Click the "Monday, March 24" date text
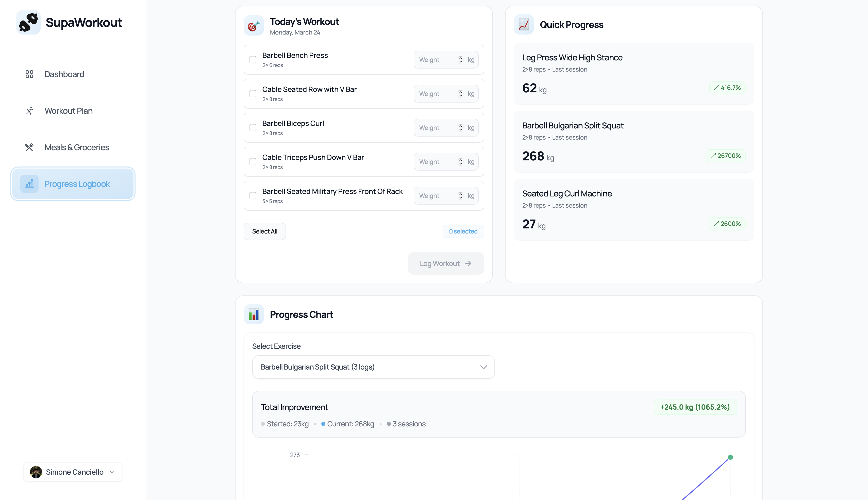Viewport: 868px width, 500px height. click(x=295, y=32)
